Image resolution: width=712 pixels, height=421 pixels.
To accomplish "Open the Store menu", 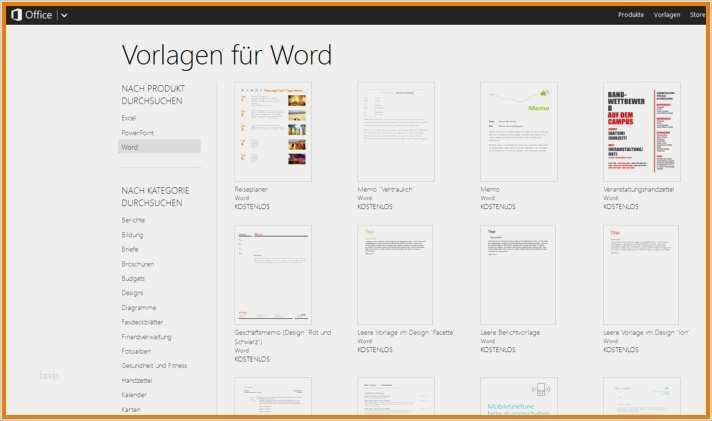I will [x=697, y=15].
